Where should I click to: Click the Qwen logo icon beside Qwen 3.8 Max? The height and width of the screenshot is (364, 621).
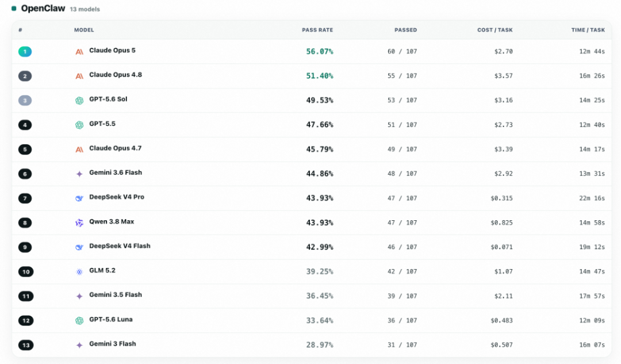79,223
